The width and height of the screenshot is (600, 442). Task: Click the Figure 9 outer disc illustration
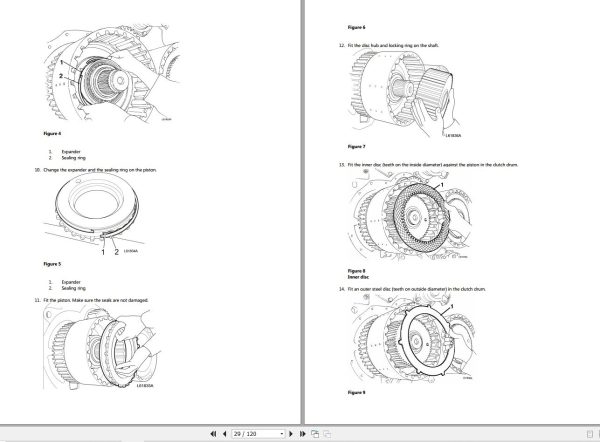[411, 339]
